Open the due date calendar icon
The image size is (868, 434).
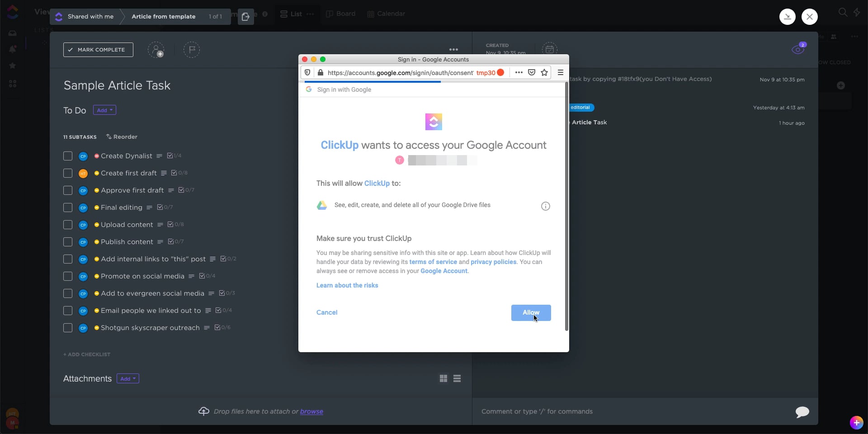pyautogui.click(x=550, y=49)
